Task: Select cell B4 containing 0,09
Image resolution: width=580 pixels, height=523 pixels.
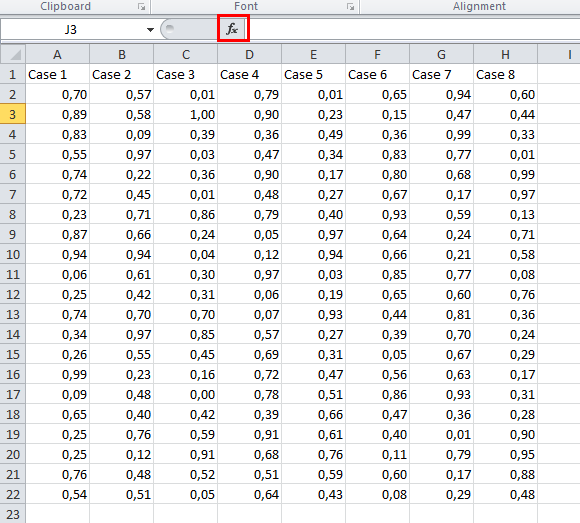Action: click(122, 134)
